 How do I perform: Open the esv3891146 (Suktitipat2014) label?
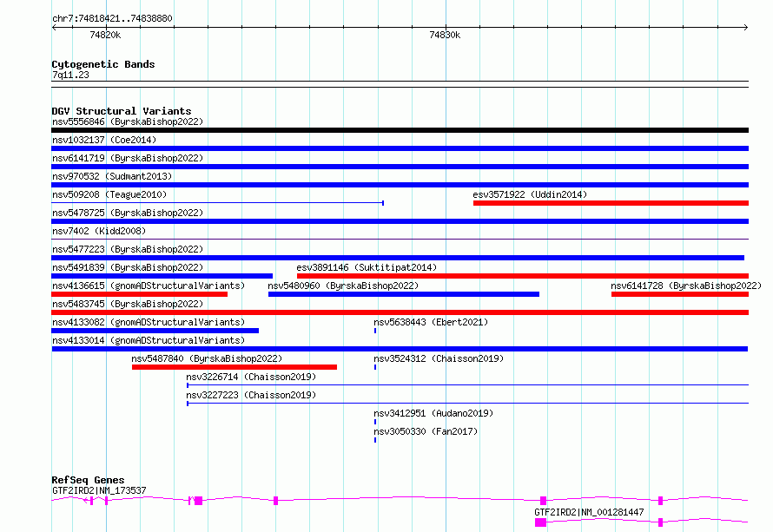point(367,267)
